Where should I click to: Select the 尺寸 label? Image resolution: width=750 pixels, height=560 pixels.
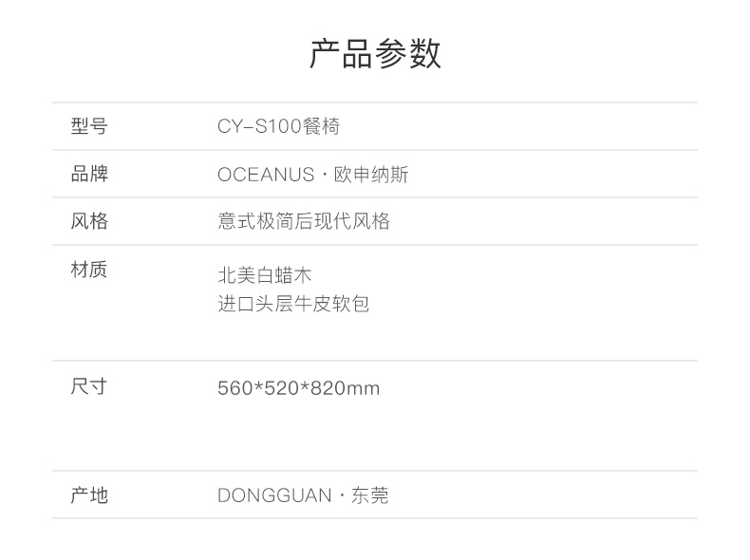point(89,386)
